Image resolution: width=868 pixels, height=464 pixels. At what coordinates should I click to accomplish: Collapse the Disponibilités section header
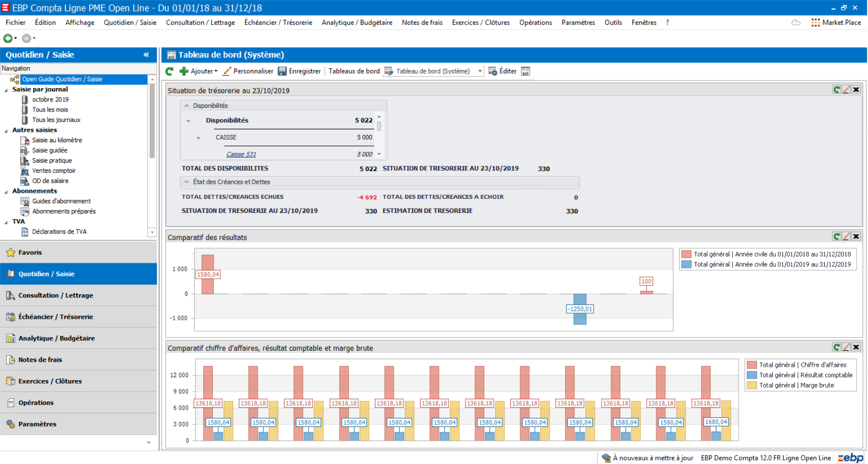[187, 106]
